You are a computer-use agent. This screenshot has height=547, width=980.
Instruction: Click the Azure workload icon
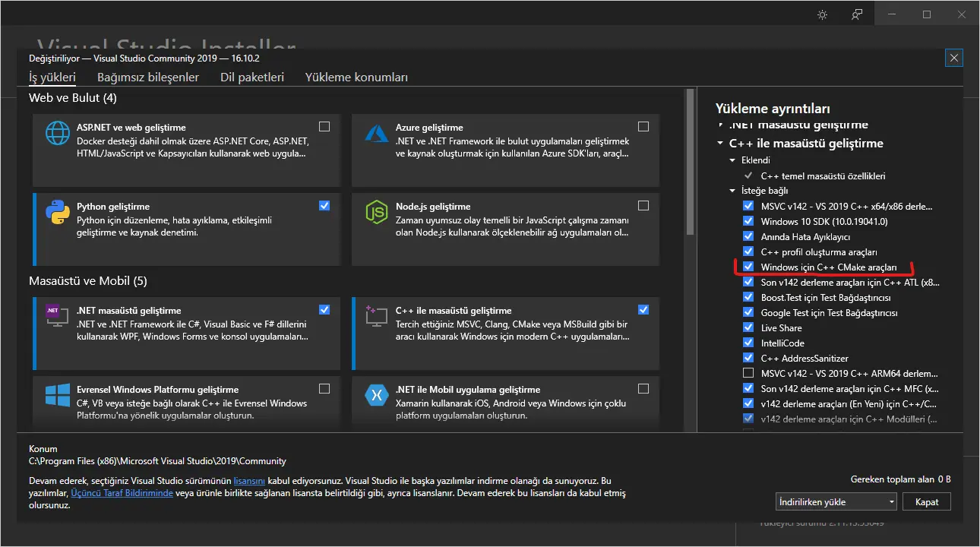[x=378, y=134]
